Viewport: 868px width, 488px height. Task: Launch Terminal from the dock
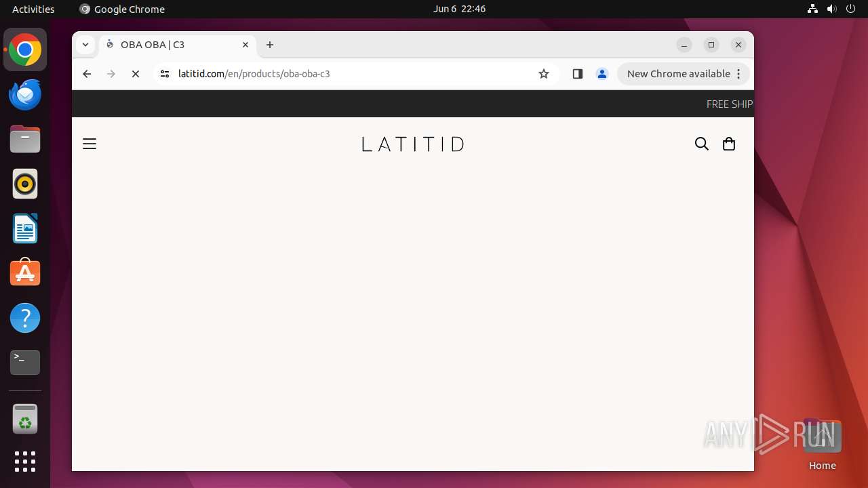[25, 363]
